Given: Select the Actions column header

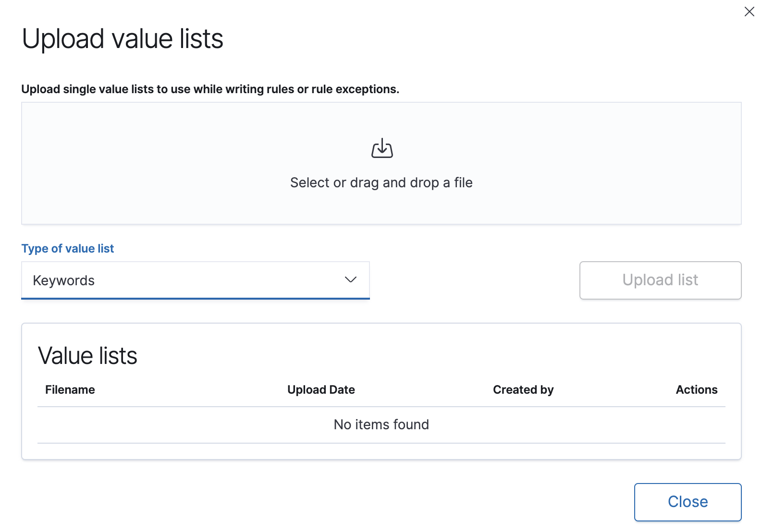Looking at the screenshot, I should coord(696,390).
